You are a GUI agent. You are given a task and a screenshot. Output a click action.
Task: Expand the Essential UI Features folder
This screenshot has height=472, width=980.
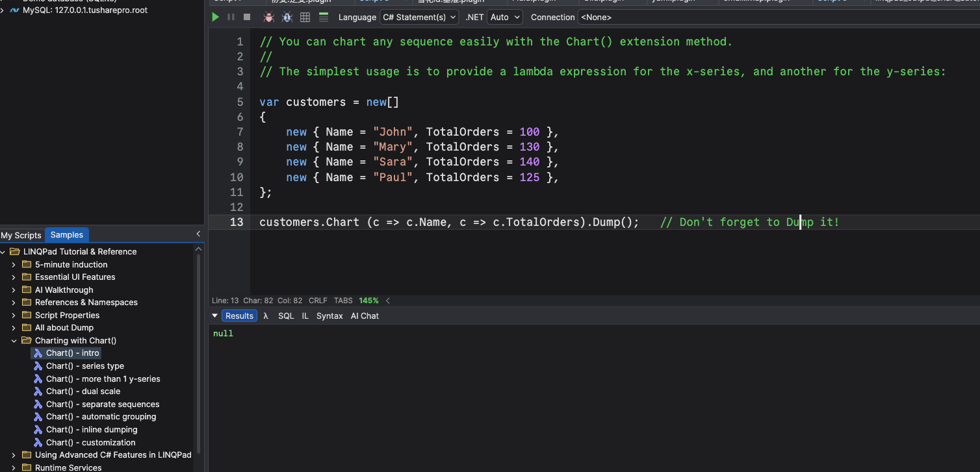(14, 277)
